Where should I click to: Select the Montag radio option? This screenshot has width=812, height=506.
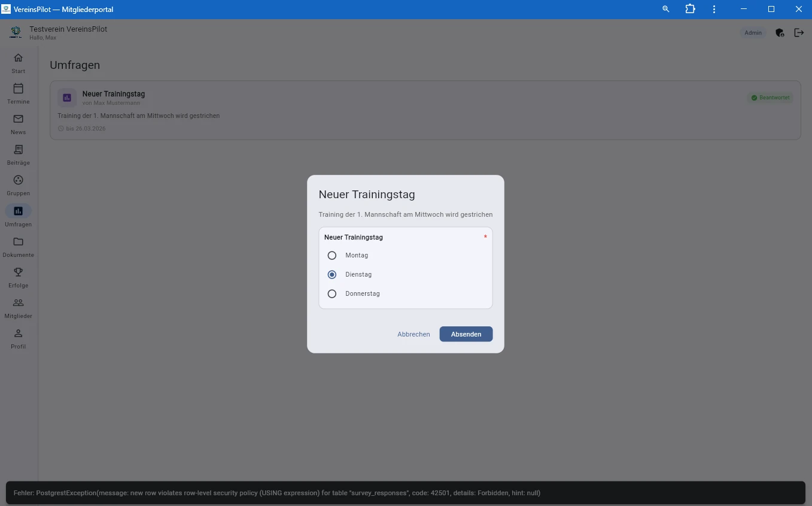(332, 256)
